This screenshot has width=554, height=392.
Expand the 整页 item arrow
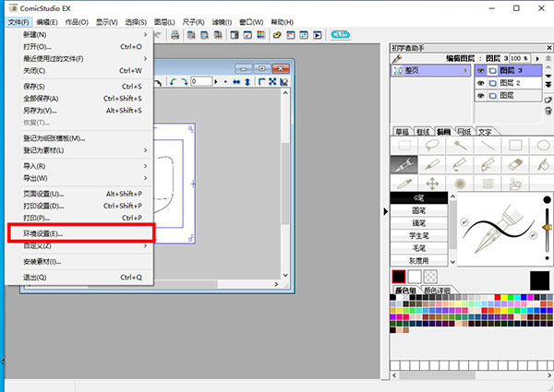(x=466, y=70)
